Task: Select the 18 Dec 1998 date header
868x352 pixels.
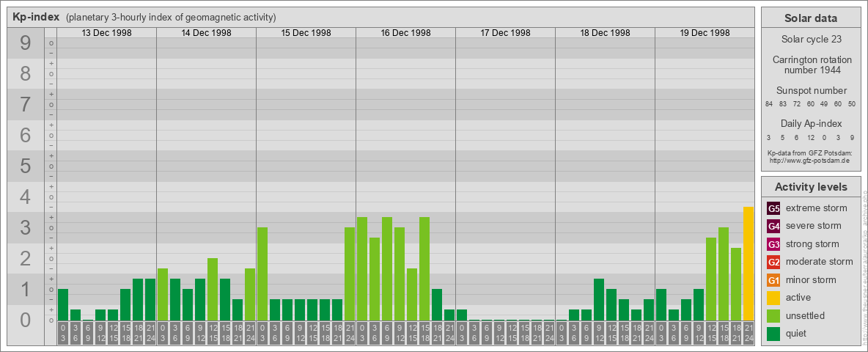Action: [x=605, y=33]
